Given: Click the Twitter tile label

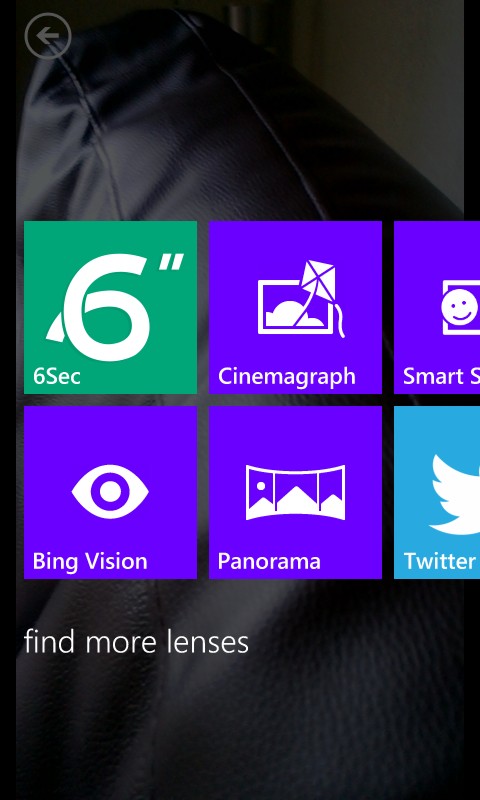Looking at the screenshot, I should tap(440, 562).
